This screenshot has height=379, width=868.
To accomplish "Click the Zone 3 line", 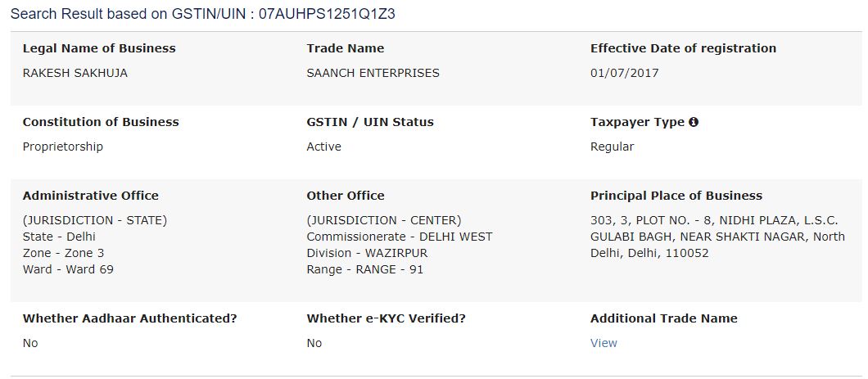I will click(63, 253).
